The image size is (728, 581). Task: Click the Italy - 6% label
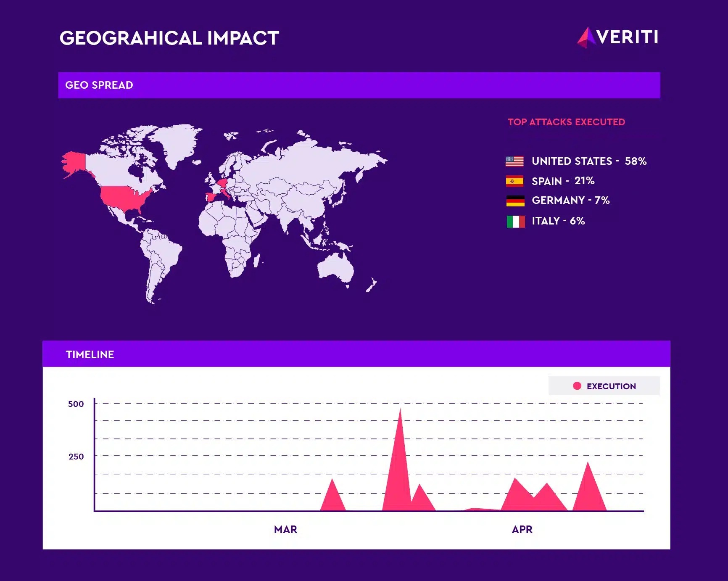pyautogui.click(x=558, y=221)
